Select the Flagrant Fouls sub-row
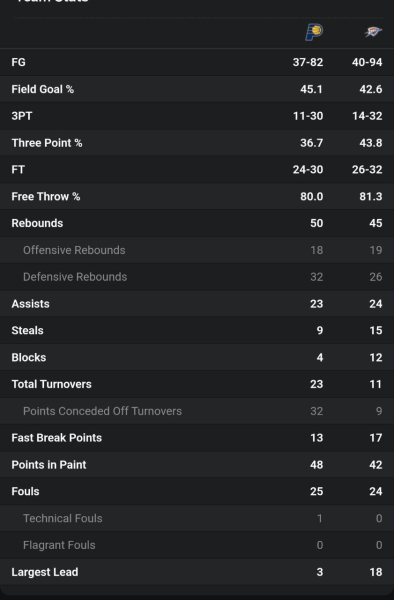394x600 pixels. [x=197, y=545]
